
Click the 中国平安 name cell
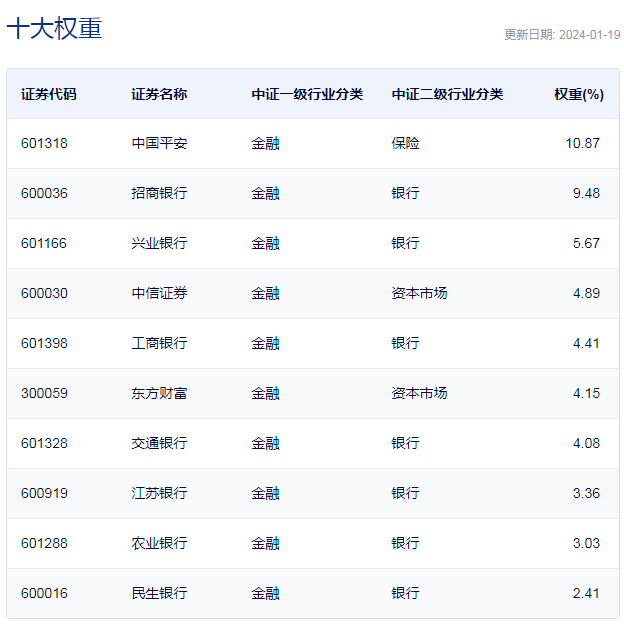tap(159, 143)
